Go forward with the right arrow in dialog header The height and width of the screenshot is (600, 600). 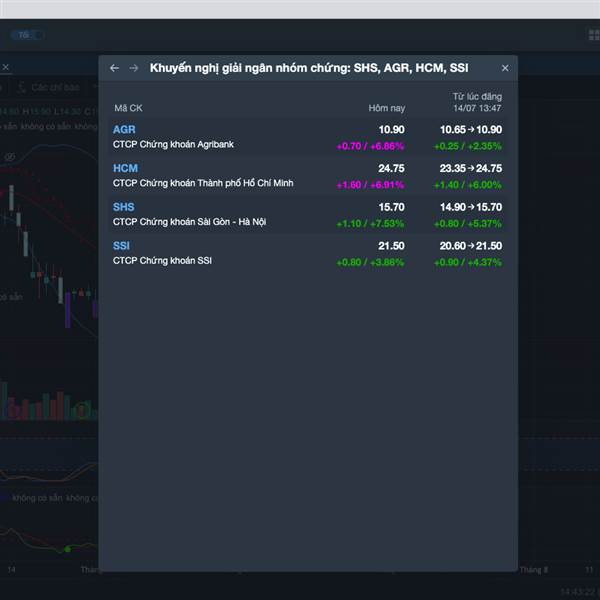pos(134,68)
